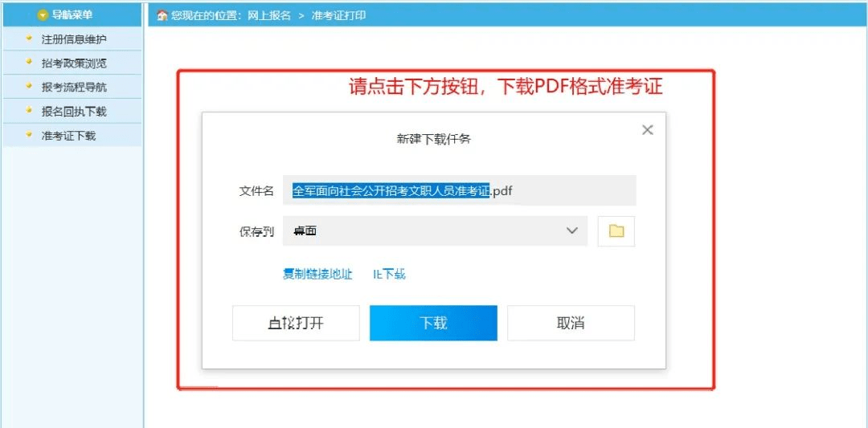868x428 pixels.
Task: Click the 直接打开 button
Action: tap(296, 323)
